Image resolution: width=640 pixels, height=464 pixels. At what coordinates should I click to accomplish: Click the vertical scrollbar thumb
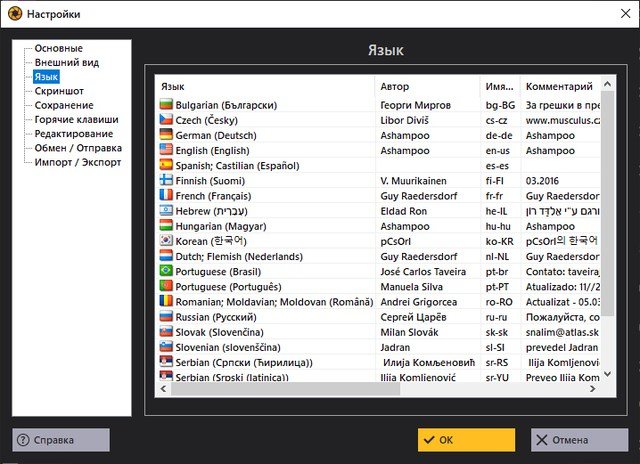607,203
